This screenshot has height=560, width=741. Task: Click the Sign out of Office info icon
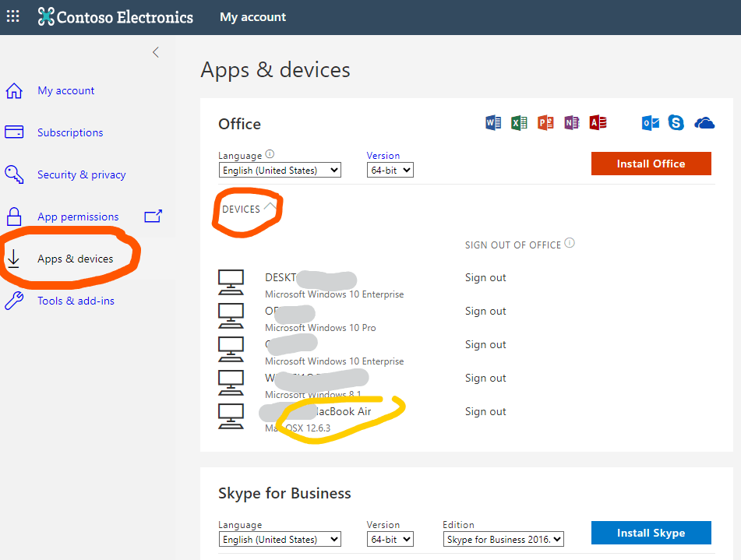pyautogui.click(x=570, y=243)
